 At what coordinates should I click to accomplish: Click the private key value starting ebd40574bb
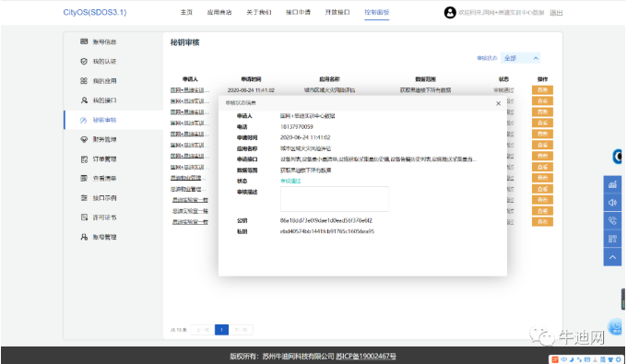[x=327, y=231]
